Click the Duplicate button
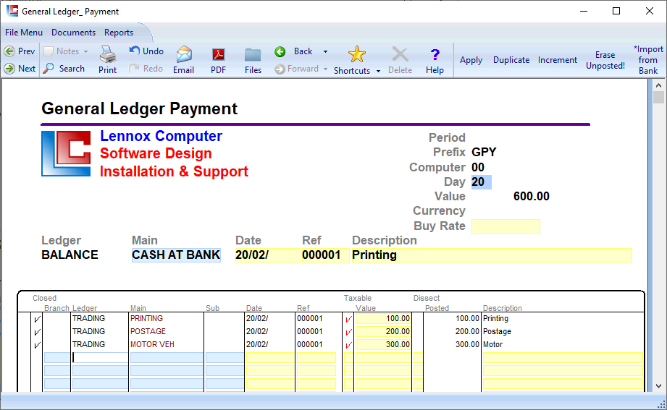Image resolution: width=667 pixels, height=410 pixels. (511, 60)
